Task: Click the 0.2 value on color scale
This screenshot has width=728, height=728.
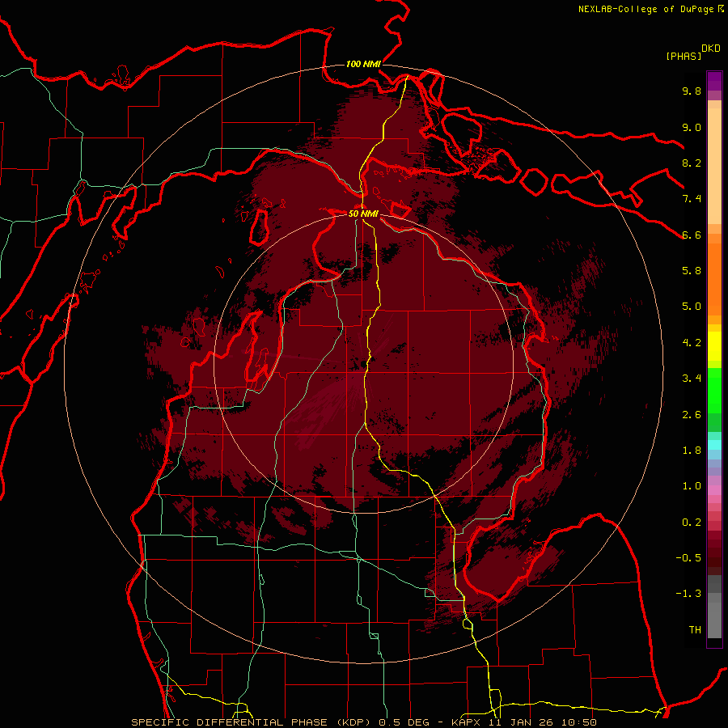Action: (x=692, y=523)
